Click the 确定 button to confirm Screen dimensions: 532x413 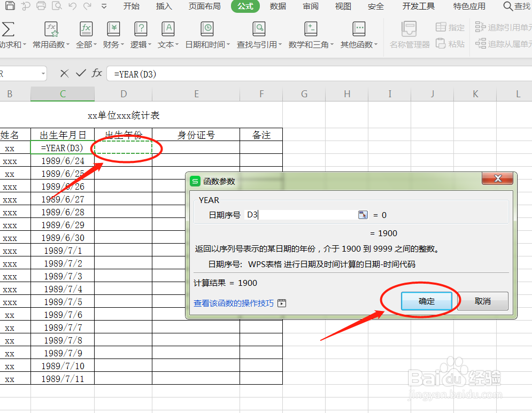click(426, 301)
